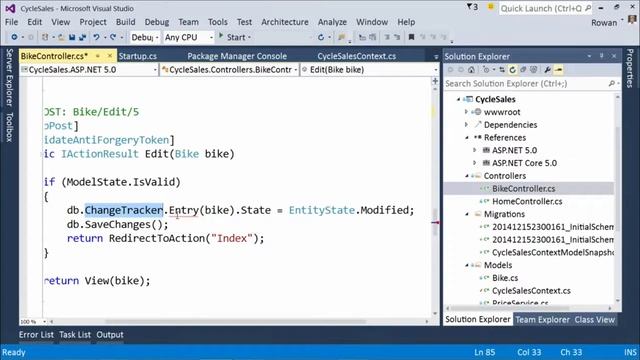Click the feedback icon beside Quick Launch

tap(491, 7)
